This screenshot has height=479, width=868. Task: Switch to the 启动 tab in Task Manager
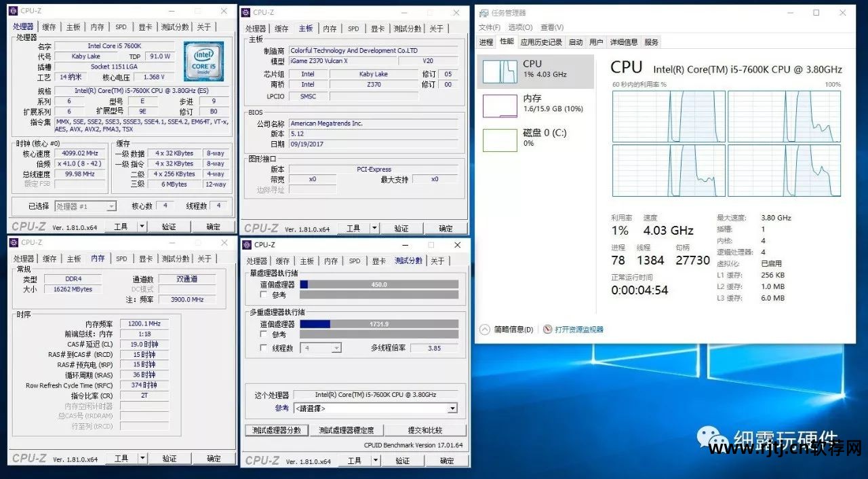click(576, 42)
